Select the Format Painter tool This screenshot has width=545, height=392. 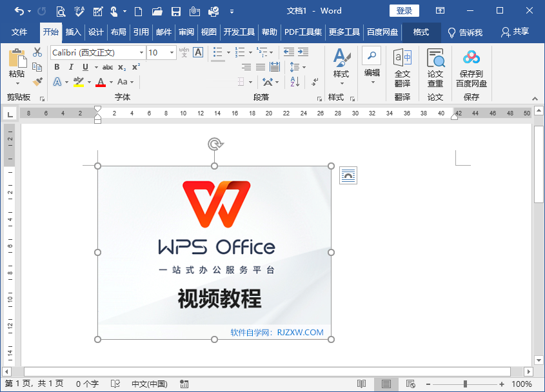pos(37,82)
